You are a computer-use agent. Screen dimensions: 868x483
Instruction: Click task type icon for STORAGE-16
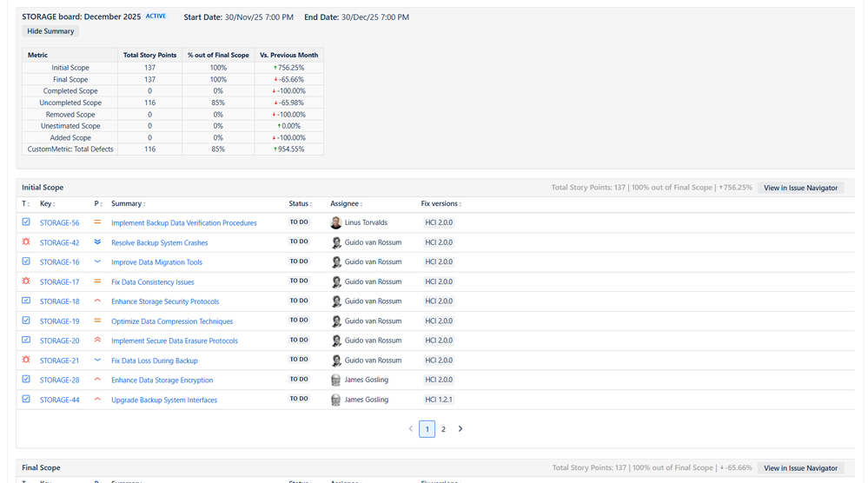point(26,261)
